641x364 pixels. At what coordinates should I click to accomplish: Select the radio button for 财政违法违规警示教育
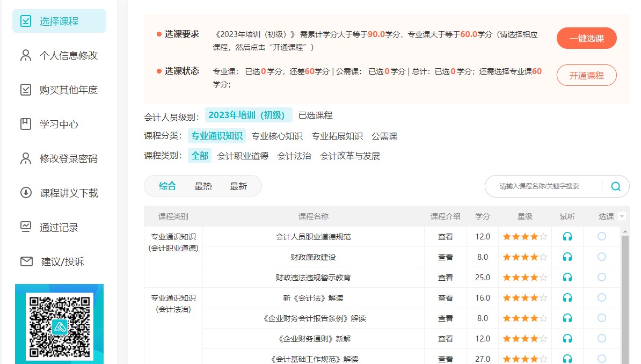(601, 277)
